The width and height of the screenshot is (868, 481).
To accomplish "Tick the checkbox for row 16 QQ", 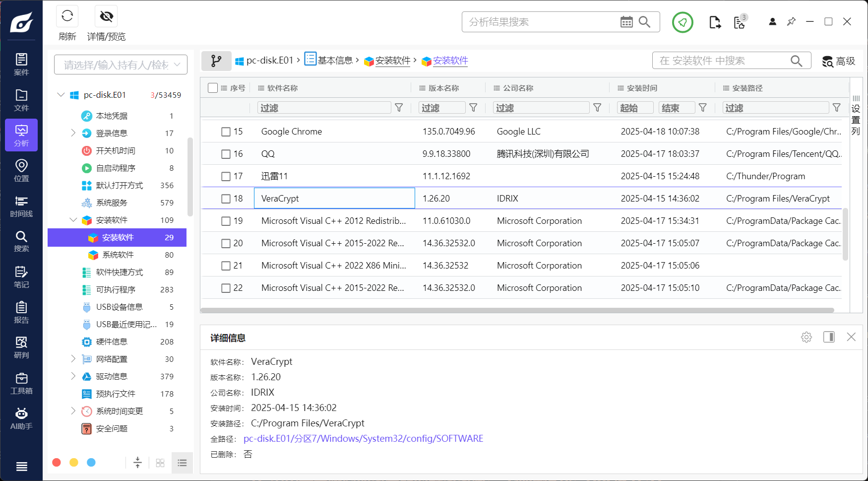I will point(226,154).
